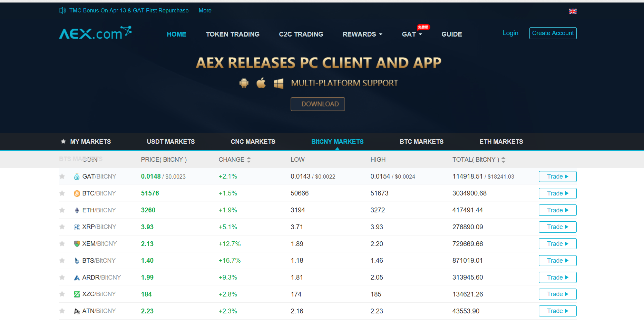Trade the ATN/BitCNY pair
The width and height of the screenshot is (644, 322).
(x=557, y=311)
